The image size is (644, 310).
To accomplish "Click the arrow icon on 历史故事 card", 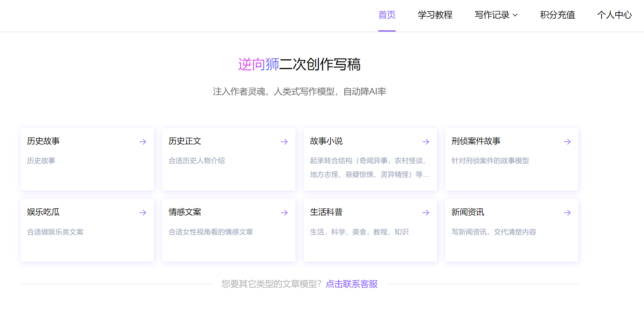I will [143, 142].
